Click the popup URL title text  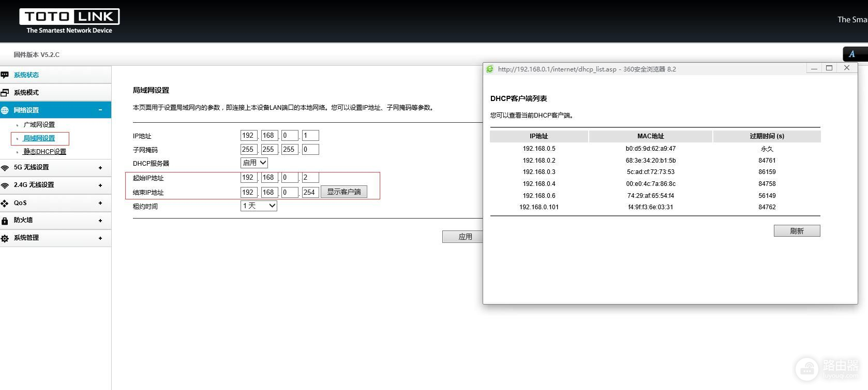coord(587,69)
